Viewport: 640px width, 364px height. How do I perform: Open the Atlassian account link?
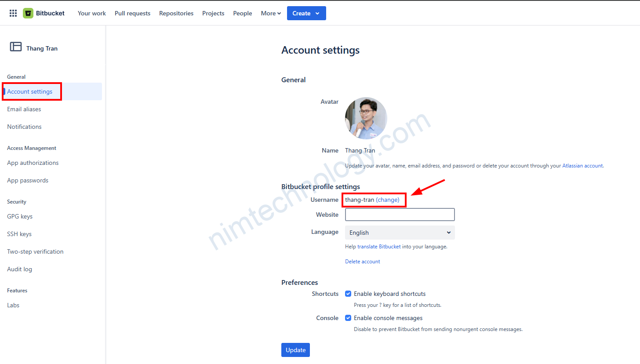click(x=582, y=166)
